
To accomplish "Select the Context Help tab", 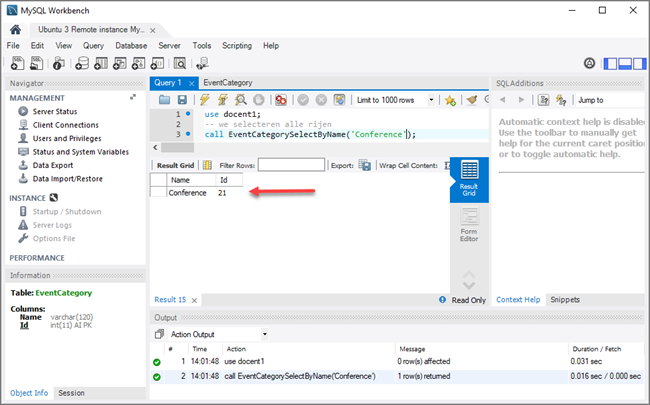I will pyautogui.click(x=518, y=299).
